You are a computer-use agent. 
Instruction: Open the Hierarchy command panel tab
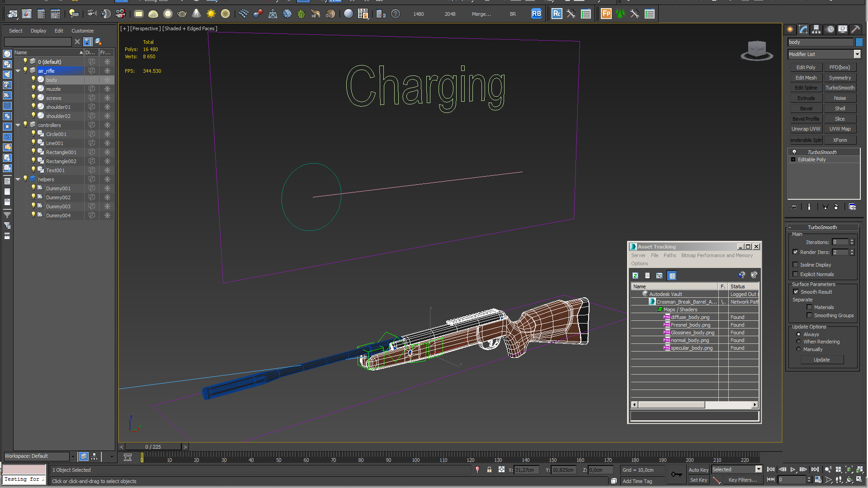click(816, 29)
